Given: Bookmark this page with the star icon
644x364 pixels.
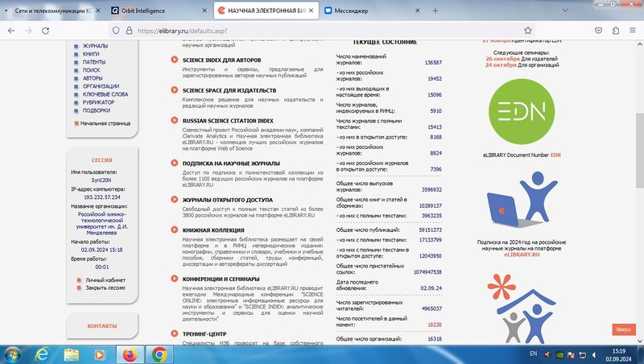Looking at the screenshot, I should [528, 31].
